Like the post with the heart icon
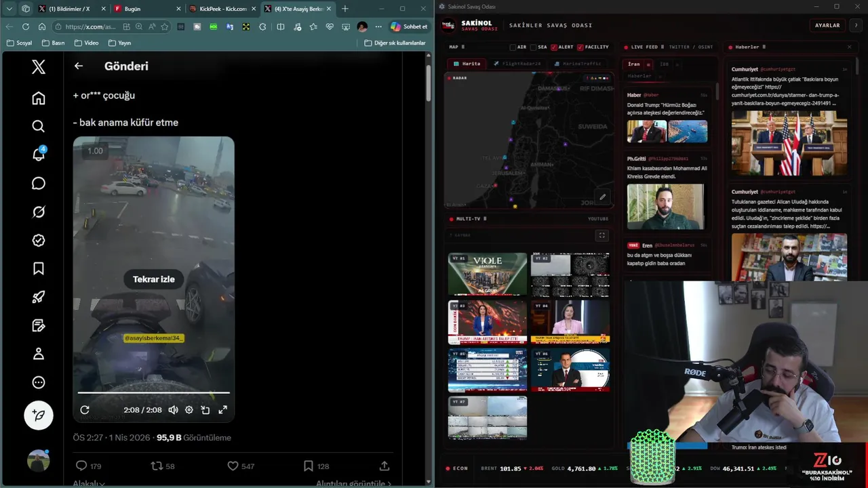The width and height of the screenshot is (868, 488). pyautogui.click(x=233, y=466)
